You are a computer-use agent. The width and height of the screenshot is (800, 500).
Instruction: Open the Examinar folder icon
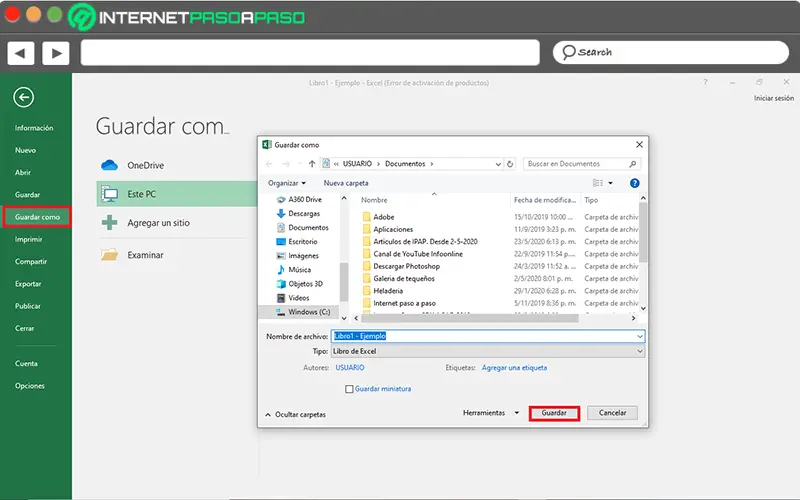coord(109,255)
